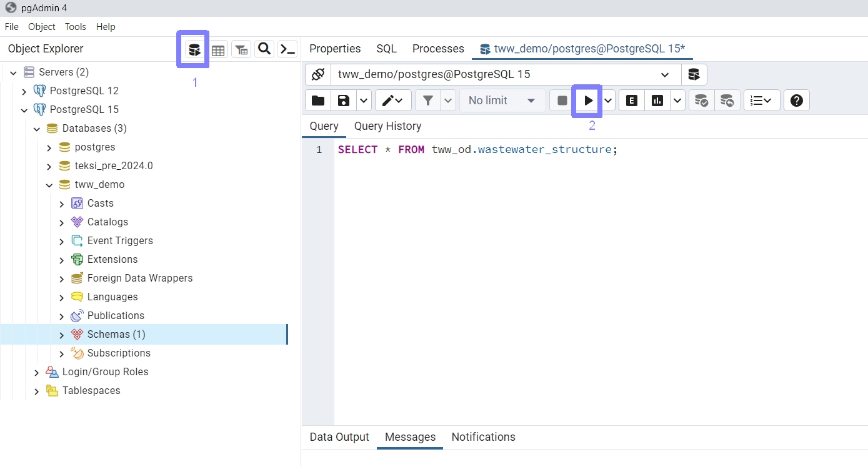
Task: Select Login/Group Roles in the tree
Action: [x=106, y=372]
